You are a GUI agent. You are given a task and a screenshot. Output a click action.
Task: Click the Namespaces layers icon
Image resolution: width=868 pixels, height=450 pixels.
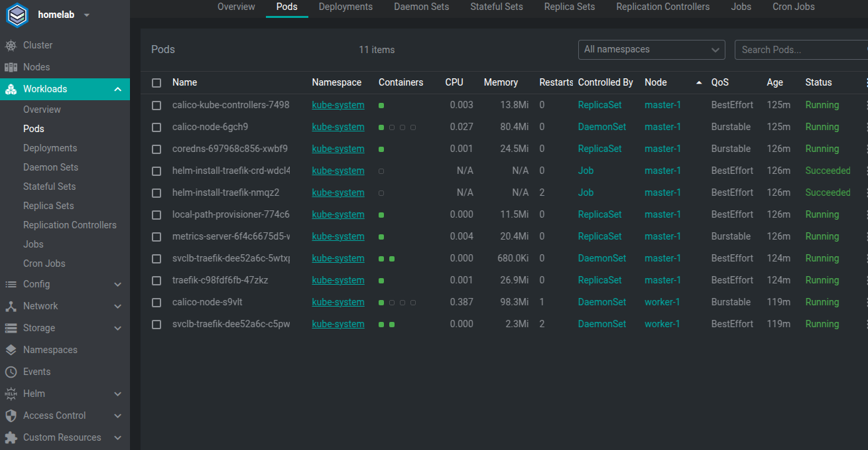(x=11, y=350)
